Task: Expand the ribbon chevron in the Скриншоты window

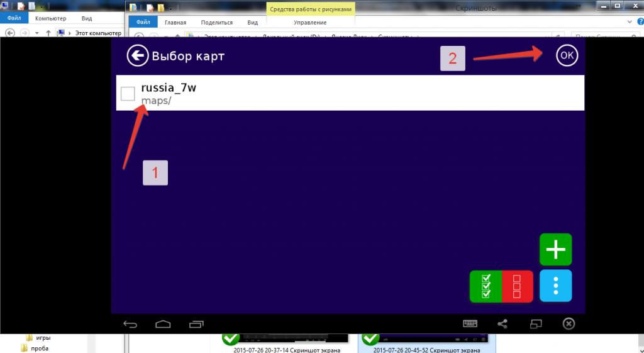Action: [630, 22]
